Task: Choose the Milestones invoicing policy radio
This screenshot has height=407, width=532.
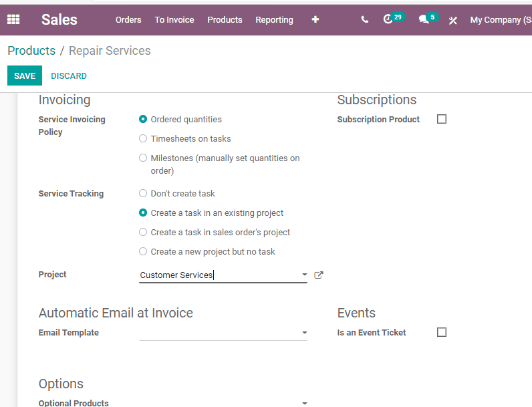Action: coord(143,158)
